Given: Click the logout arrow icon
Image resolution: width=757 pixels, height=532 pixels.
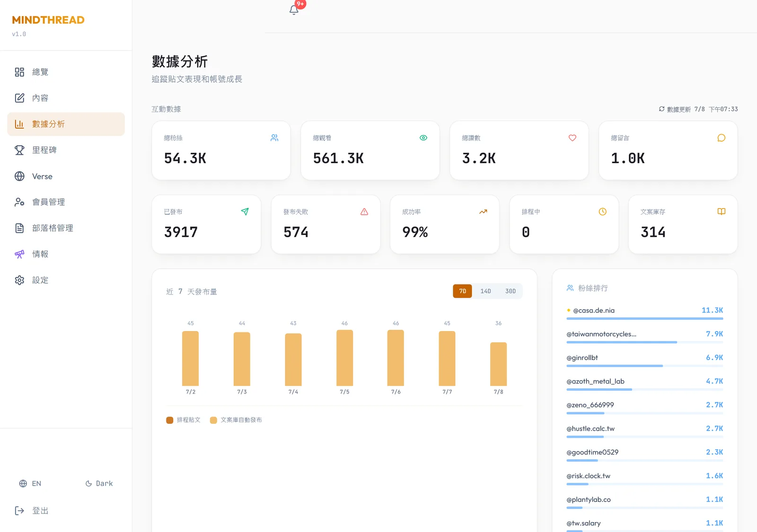Looking at the screenshot, I should point(19,511).
